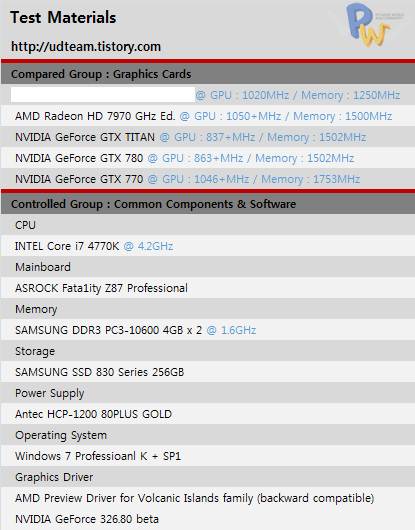Screen dimensions: 415x530
Task: Select the SAMSUNG SSD 830 Series row
Action: point(208,372)
